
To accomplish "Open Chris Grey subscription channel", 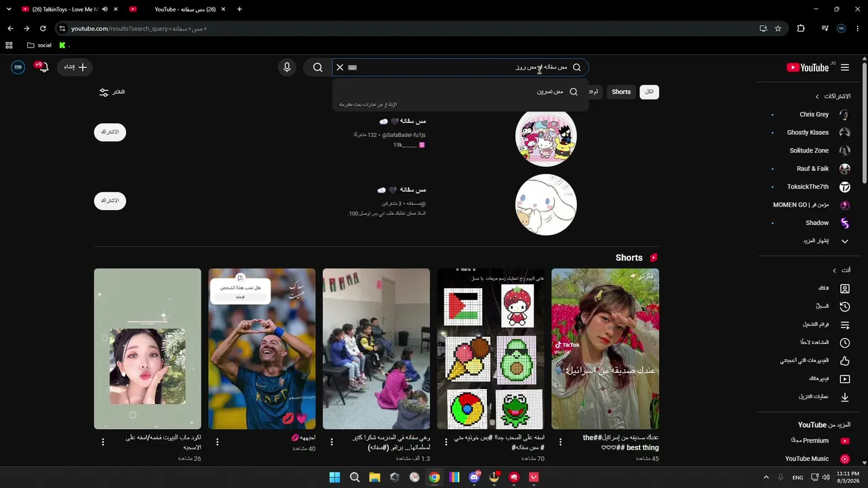I will 810,115.
